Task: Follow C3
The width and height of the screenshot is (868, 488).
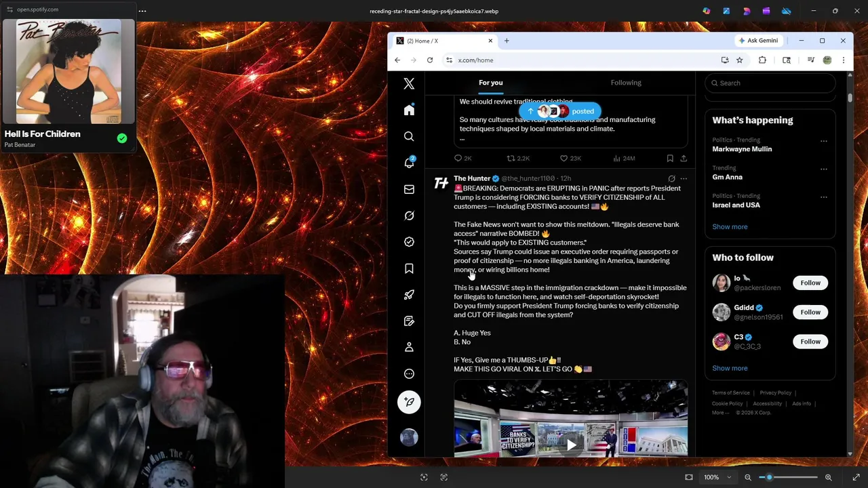Action: (810, 342)
